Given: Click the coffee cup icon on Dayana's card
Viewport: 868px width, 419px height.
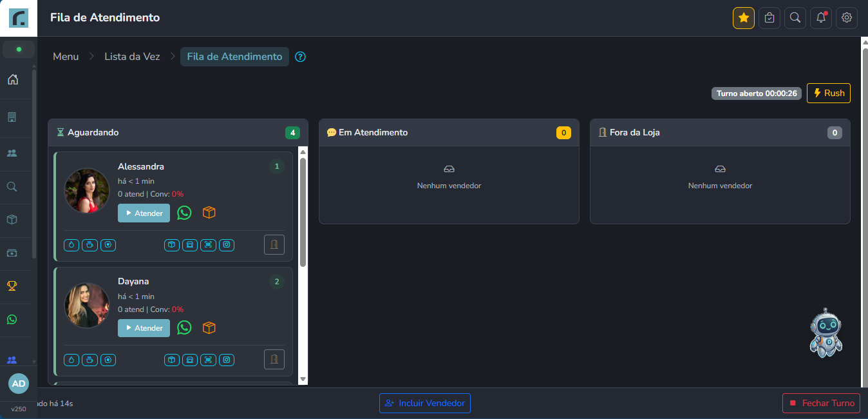Looking at the screenshot, I should coord(90,360).
